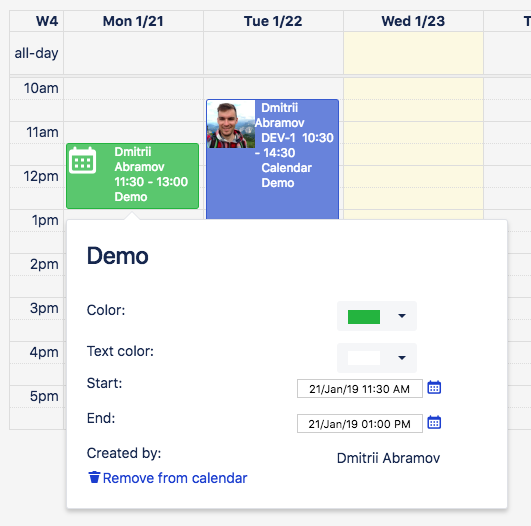Open the blue DEV-1 Calendar Demo event
This screenshot has width=531, height=526.
[272, 159]
